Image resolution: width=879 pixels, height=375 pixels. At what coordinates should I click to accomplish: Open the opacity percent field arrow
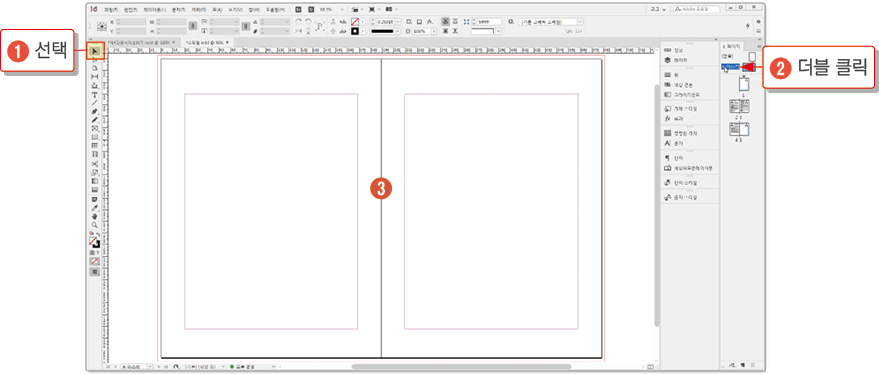pyautogui.click(x=434, y=31)
